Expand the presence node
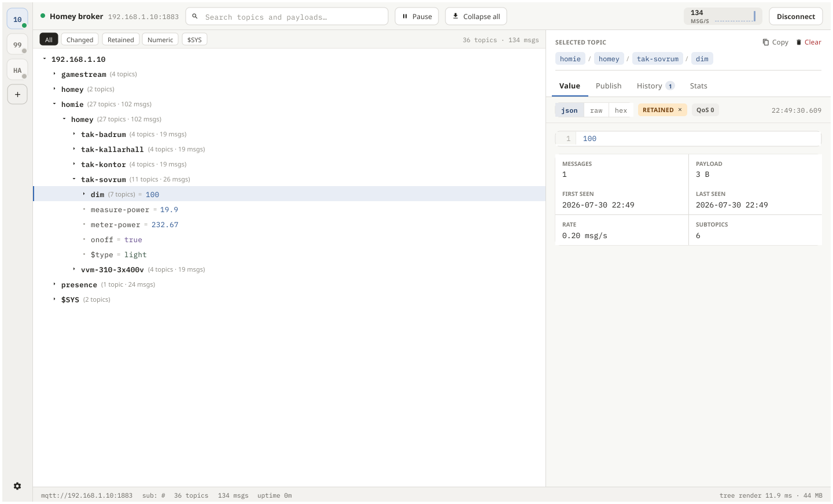The height and width of the screenshot is (504, 833). coord(54,284)
